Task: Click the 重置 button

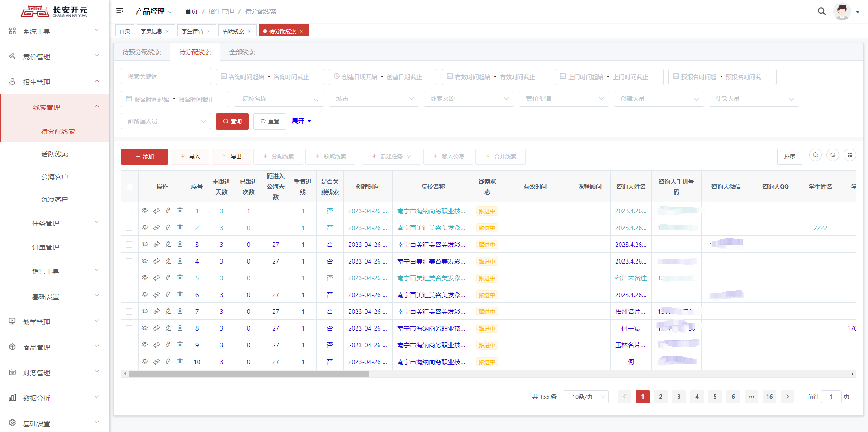Action: pos(270,121)
